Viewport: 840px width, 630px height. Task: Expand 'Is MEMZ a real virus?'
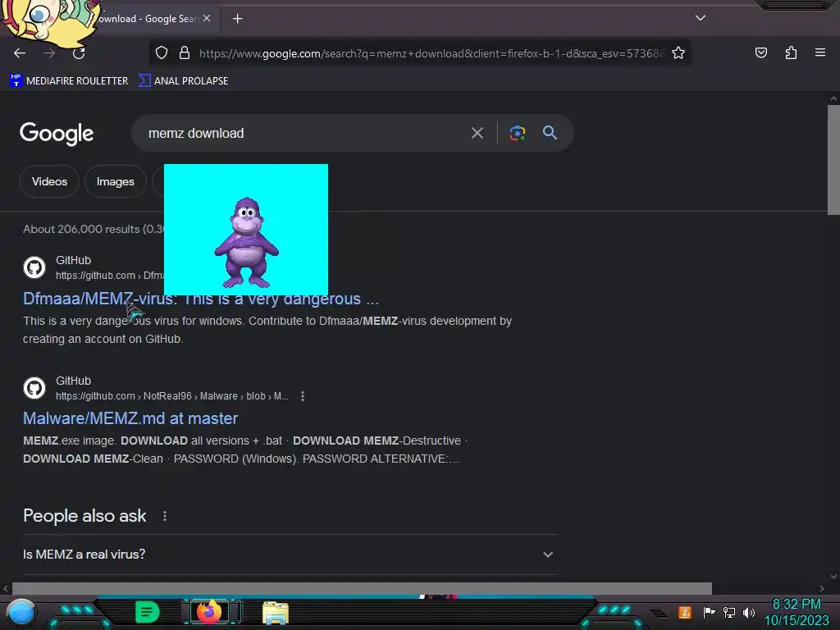click(x=290, y=555)
